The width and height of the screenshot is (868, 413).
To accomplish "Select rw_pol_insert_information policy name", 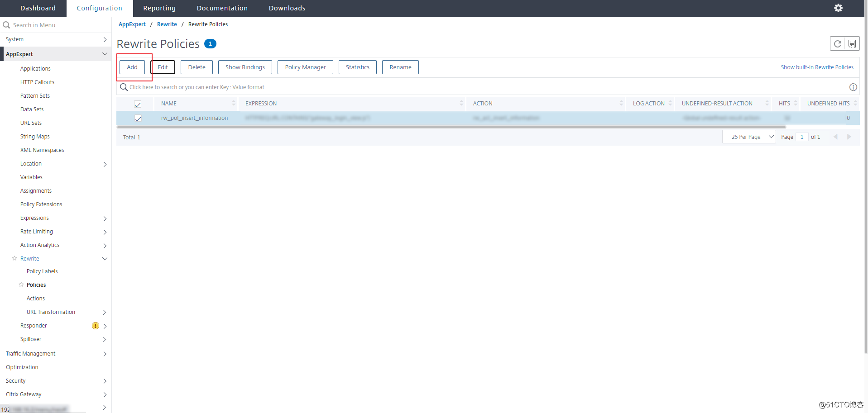I will point(195,118).
